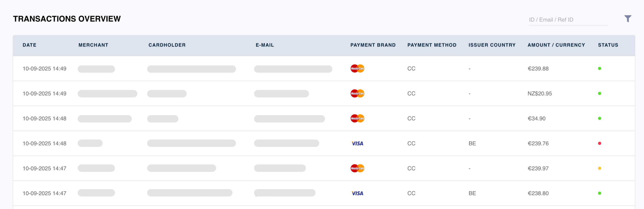Image resolution: width=644 pixels, height=209 pixels.
Task: Click the MasterCard logo for €239.97 transaction
Action: coord(357,168)
